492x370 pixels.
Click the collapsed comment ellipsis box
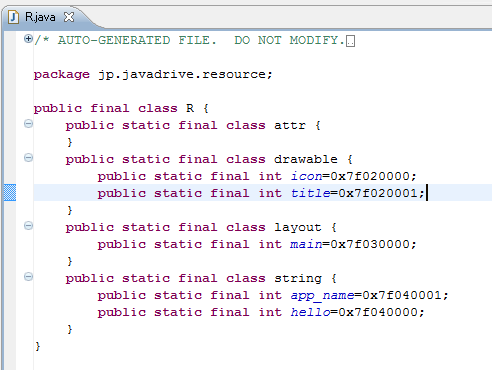pyautogui.click(x=350, y=41)
